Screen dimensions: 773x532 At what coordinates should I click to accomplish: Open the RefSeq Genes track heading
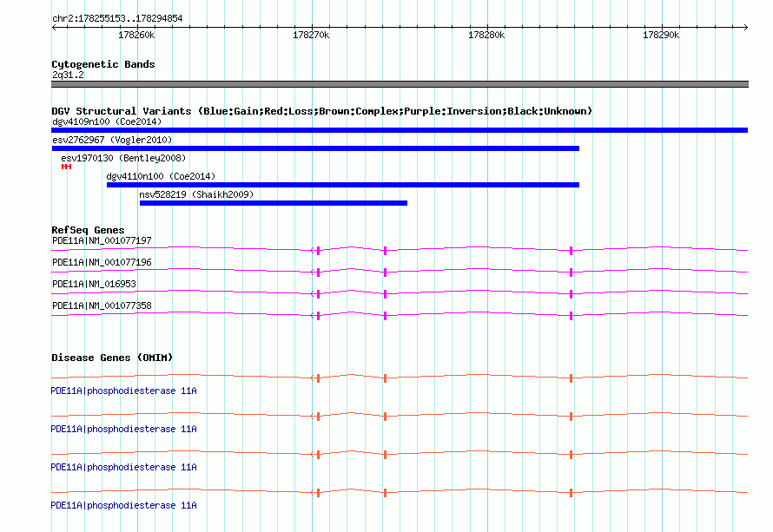coord(88,229)
